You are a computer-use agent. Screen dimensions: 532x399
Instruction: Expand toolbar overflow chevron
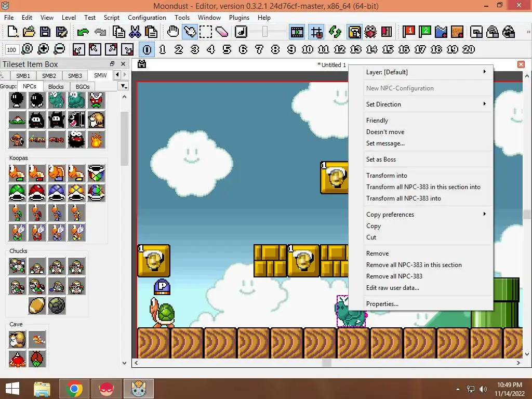[x=528, y=32]
